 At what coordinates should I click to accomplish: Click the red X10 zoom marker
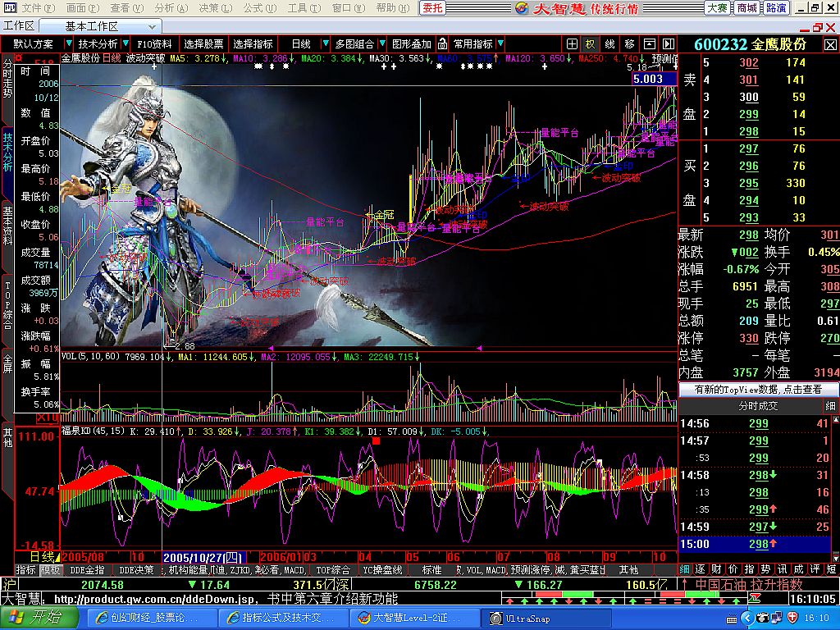pos(47,418)
